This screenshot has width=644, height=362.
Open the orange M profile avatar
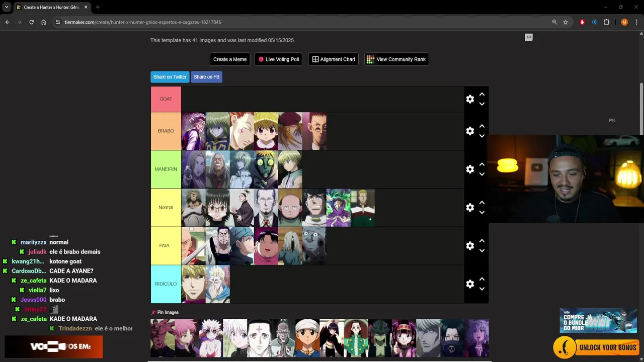624,22
